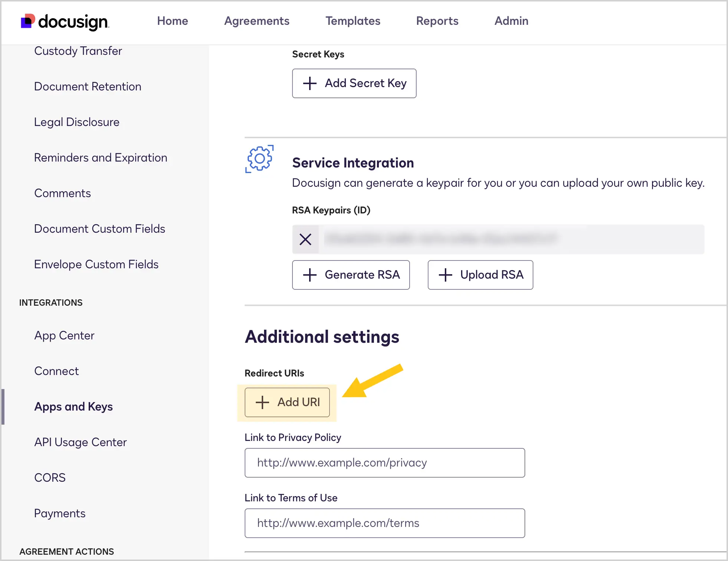Click the Add Secret Key button
728x561 pixels.
pyautogui.click(x=354, y=83)
